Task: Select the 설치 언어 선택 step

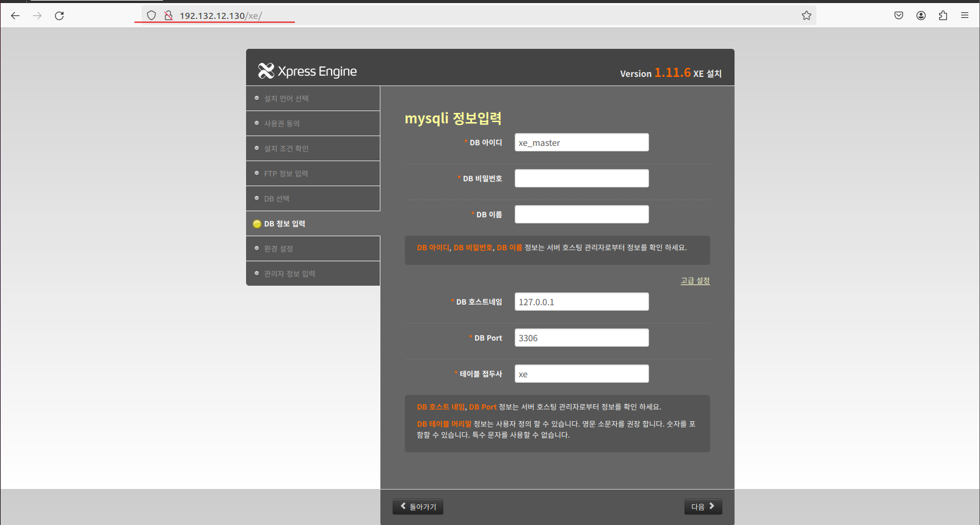Action: pyautogui.click(x=313, y=98)
